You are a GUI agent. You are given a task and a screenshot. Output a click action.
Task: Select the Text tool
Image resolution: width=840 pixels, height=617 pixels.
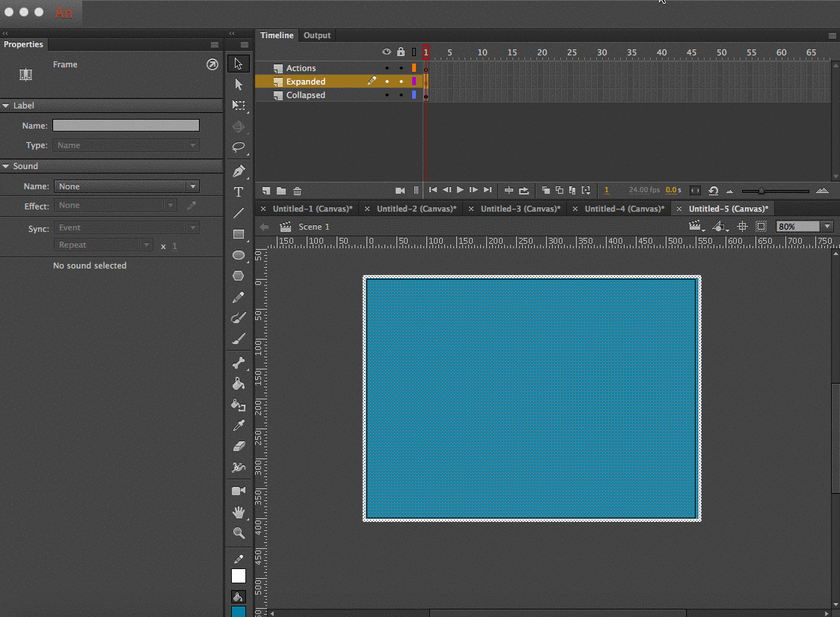[239, 192]
